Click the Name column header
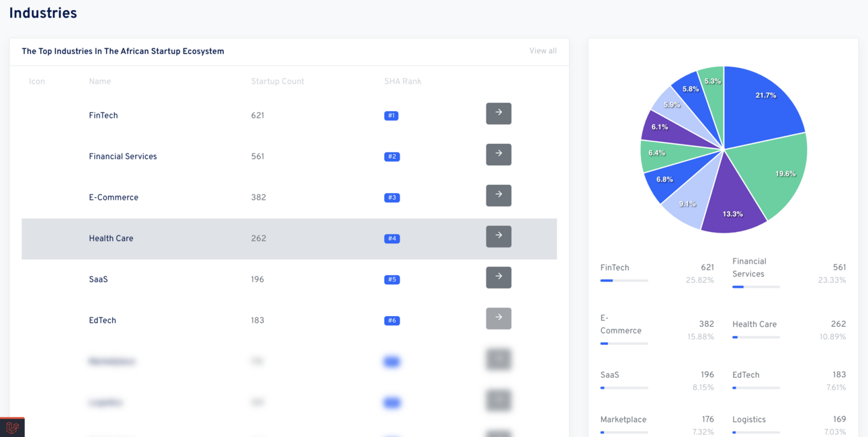This screenshot has height=437, width=868. click(x=99, y=81)
